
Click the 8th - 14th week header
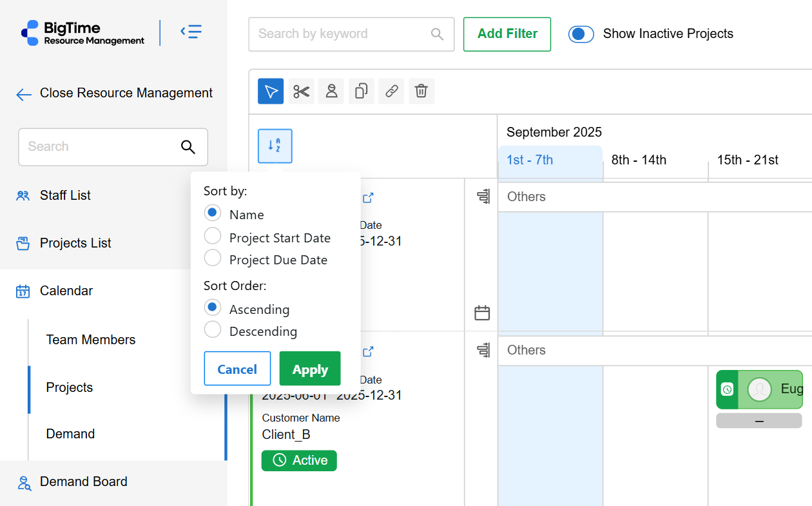(639, 160)
